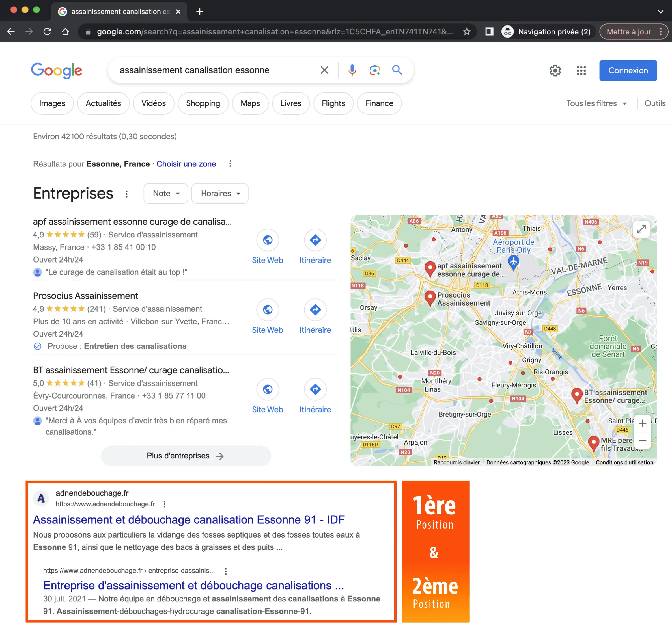Click the Plus d'entreprises button

tap(186, 456)
